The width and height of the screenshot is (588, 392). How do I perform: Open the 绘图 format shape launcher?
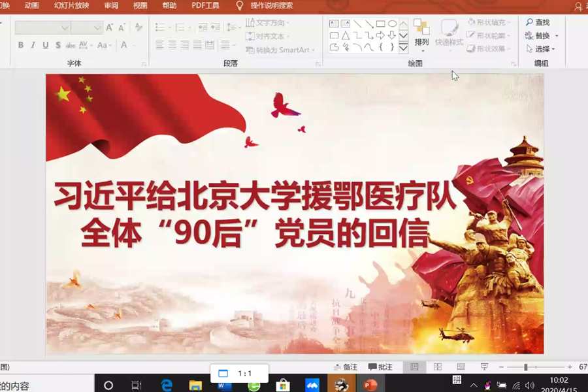tap(514, 64)
